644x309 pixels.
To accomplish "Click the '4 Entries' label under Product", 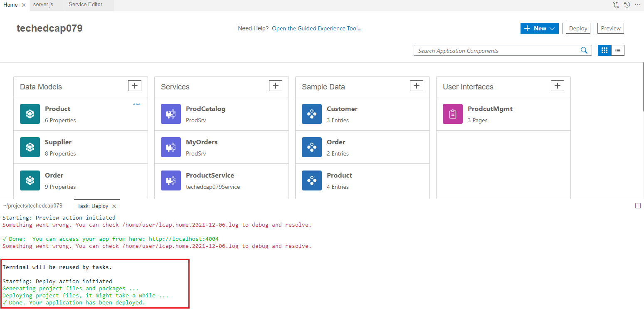I will pos(338,187).
